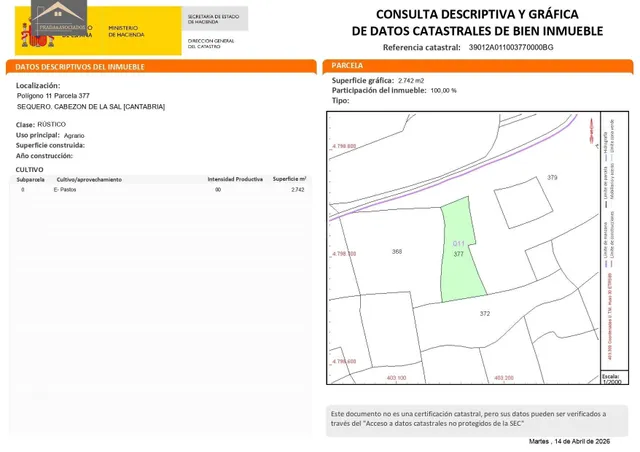Click the 'E- Pastos' crop cell
This screenshot has height=452, width=640.
65,189
